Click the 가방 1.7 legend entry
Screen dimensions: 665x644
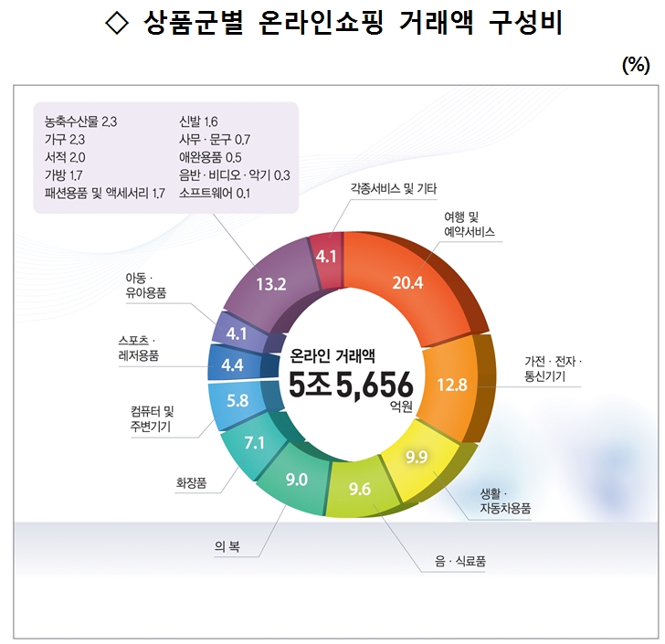[64, 175]
